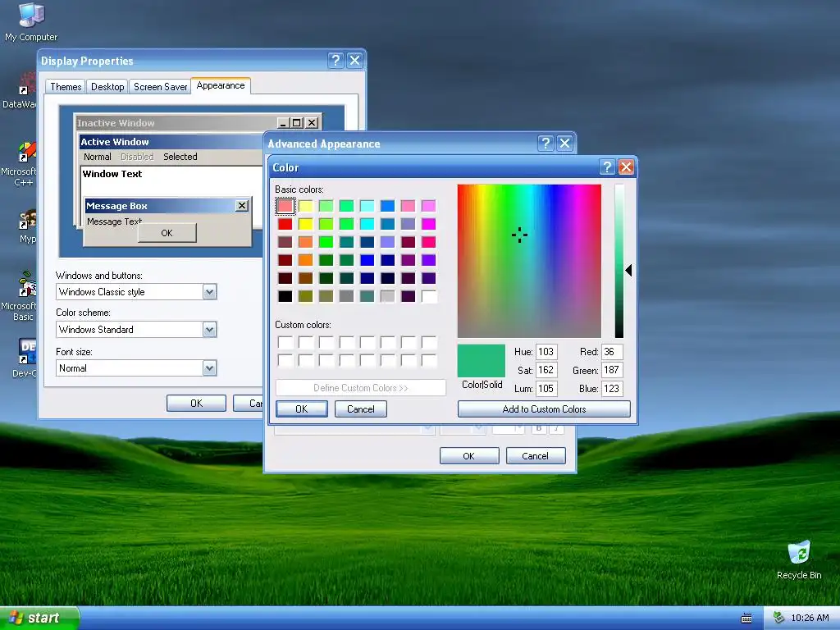Expand the Windows and buttons dropdown
The width and height of the screenshot is (840, 630).
pyautogui.click(x=209, y=292)
